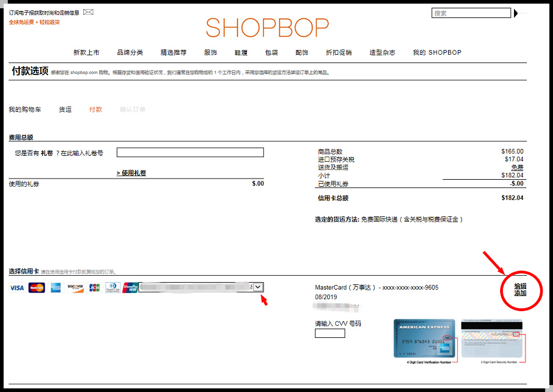Open the 造型杂志 menu
Viewport: 553px width, 392px height.
click(x=382, y=52)
